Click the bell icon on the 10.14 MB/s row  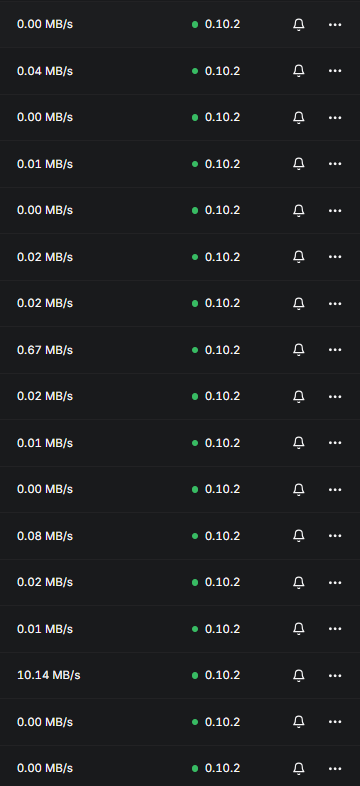point(298,675)
